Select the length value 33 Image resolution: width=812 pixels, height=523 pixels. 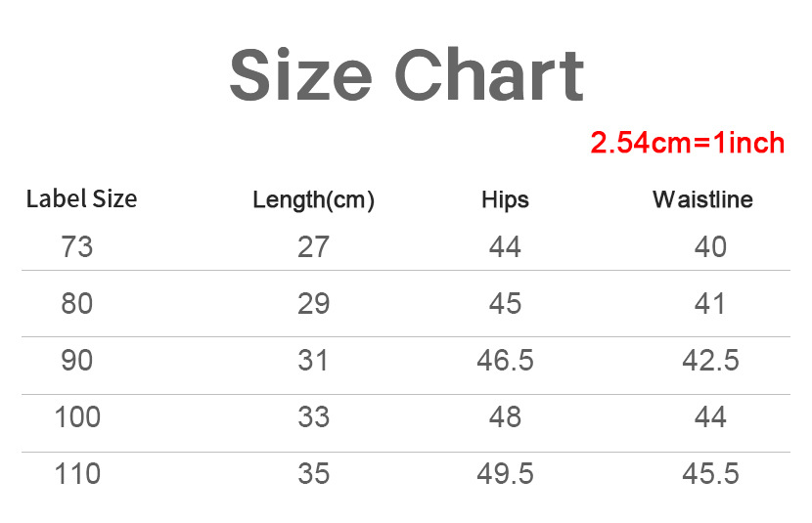(313, 417)
